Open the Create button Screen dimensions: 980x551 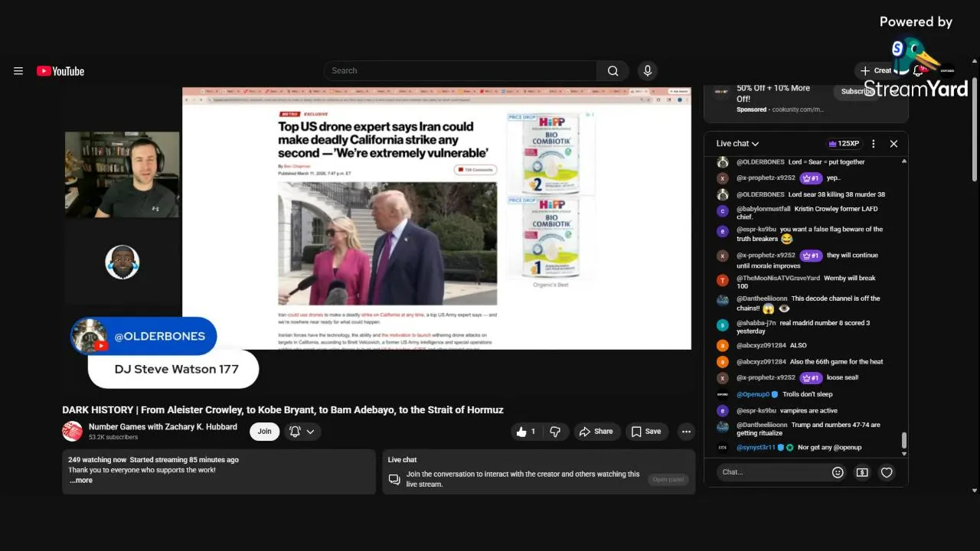pos(877,70)
